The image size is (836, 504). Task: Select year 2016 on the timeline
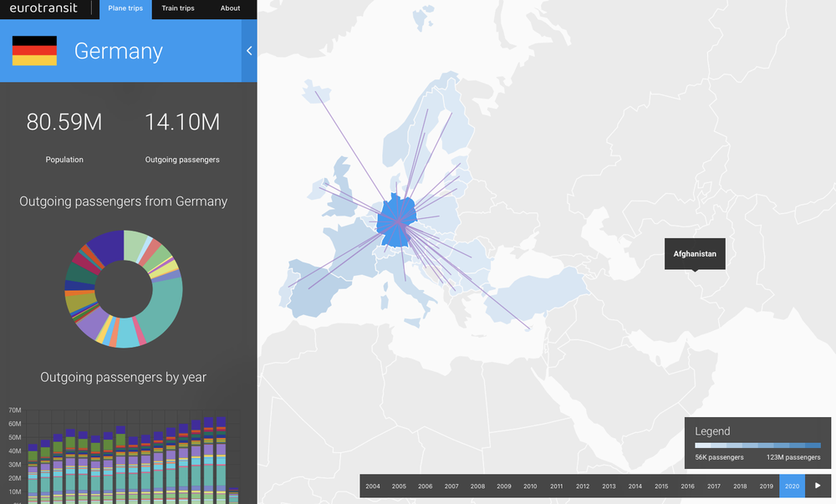click(x=687, y=486)
